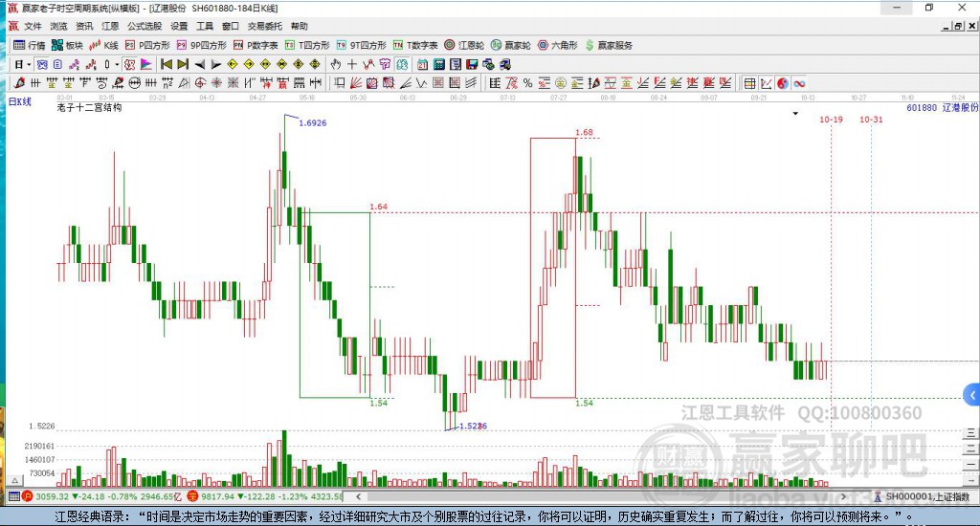
Task: Click the pink gradient triangle icon
Action: click(146, 64)
